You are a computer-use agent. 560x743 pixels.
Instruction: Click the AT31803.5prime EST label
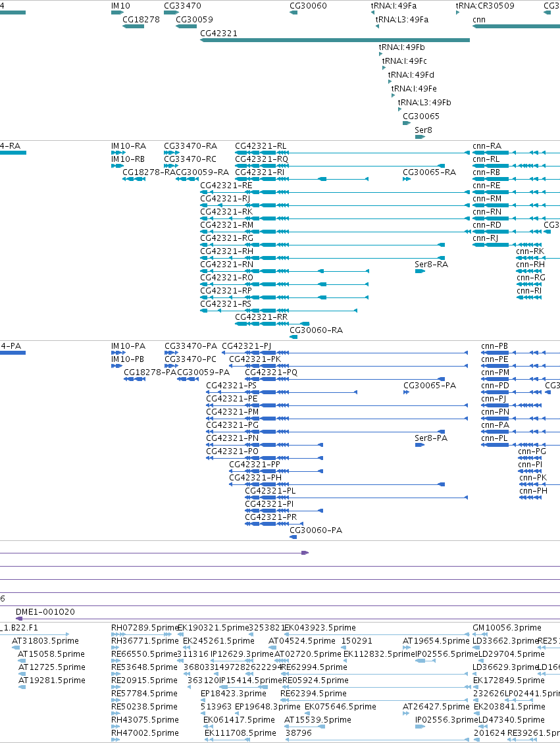[x=45, y=640]
